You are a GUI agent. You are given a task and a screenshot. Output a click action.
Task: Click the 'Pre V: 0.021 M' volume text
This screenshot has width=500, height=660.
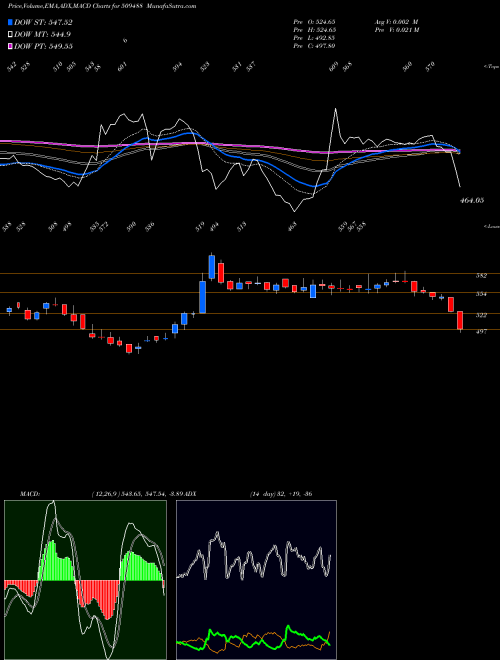[396, 30]
